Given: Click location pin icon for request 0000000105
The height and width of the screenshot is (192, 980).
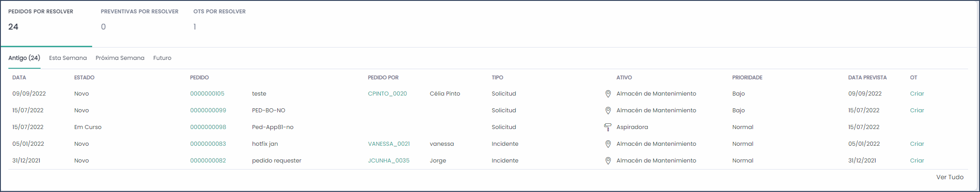Looking at the screenshot, I should click(608, 94).
